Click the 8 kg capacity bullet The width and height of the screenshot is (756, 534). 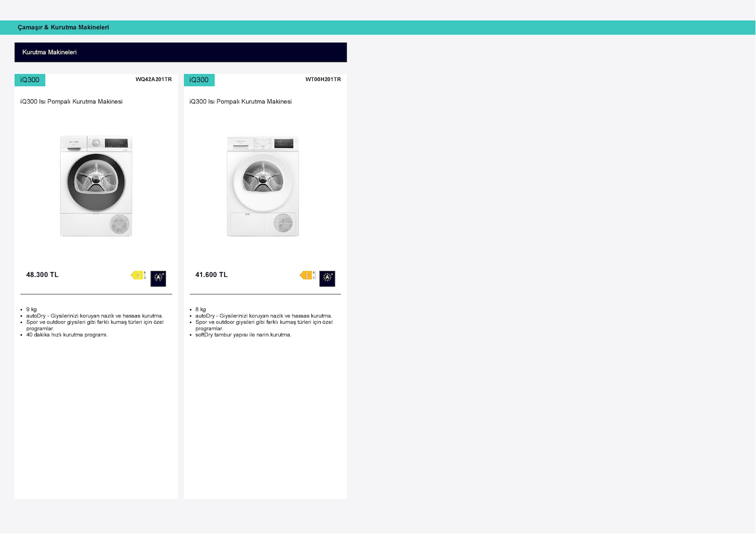200,310
